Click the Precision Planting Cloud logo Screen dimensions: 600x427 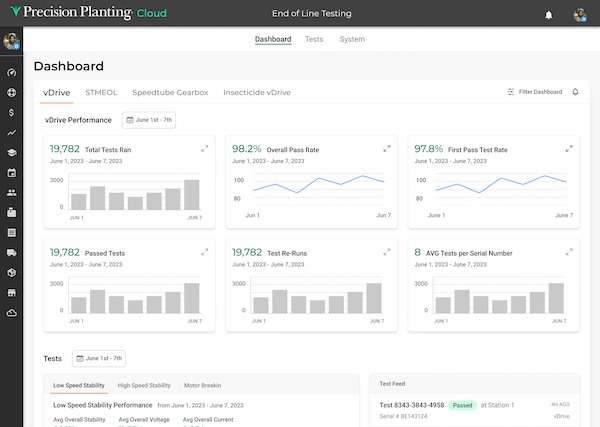[x=88, y=13]
